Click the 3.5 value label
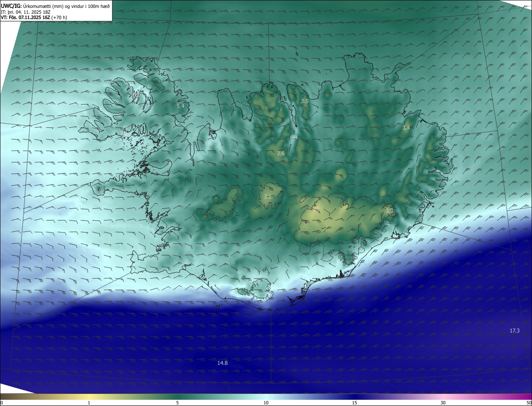 [305, 101]
